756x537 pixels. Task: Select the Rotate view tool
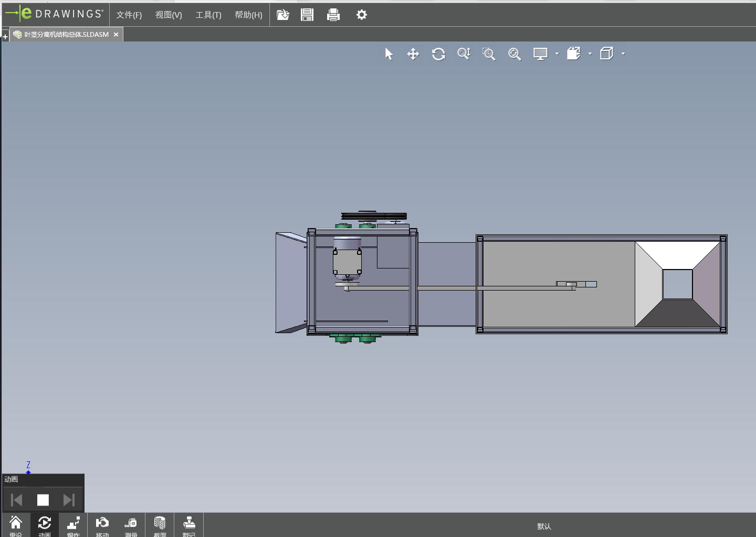pos(438,54)
